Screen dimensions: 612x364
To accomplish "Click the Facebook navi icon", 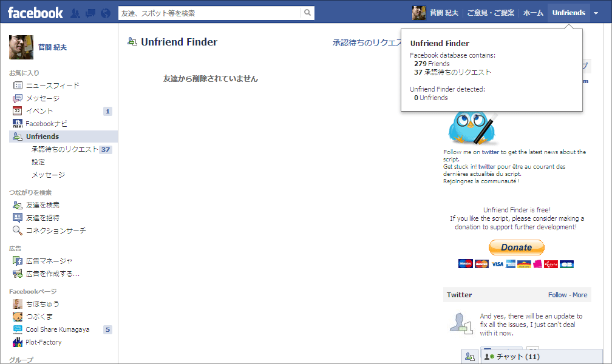I will point(18,124).
